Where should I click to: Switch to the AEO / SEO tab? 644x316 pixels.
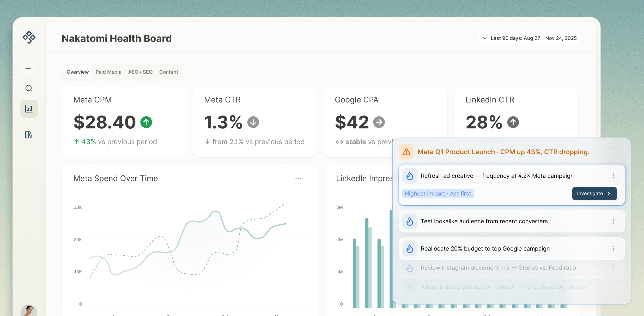140,72
